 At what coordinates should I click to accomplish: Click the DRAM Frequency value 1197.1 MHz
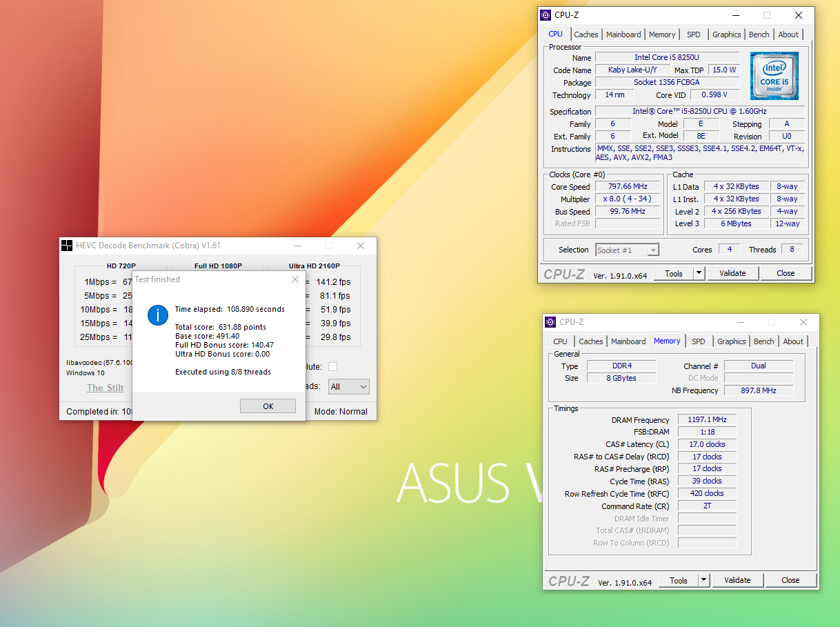coord(707,420)
